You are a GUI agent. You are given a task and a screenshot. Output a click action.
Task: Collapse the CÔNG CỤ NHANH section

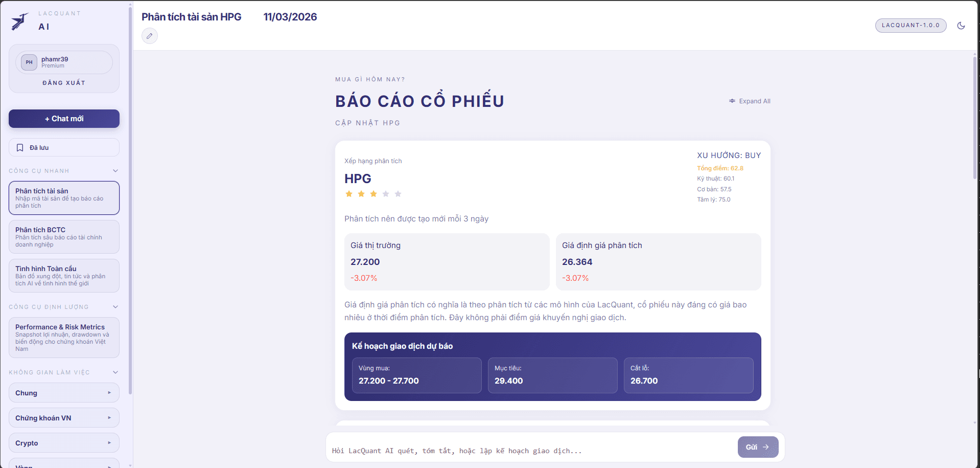pyautogui.click(x=115, y=170)
